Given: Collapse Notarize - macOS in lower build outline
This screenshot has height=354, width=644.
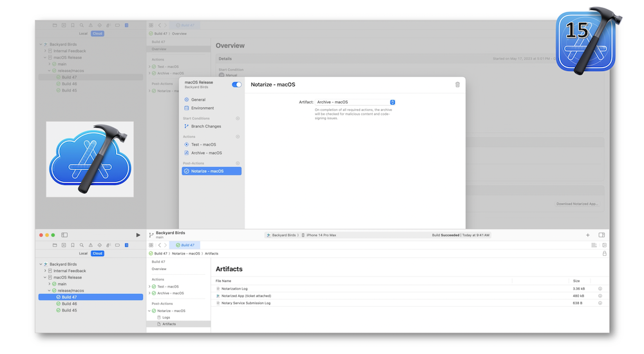Looking at the screenshot, I should pyautogui.click(x=149, y=311).
